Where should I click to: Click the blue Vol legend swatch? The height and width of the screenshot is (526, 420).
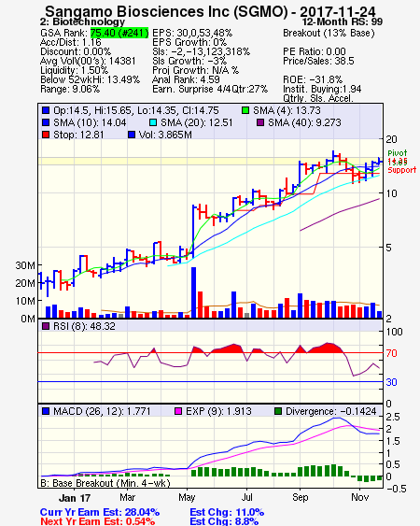click(x=132, y=135)
